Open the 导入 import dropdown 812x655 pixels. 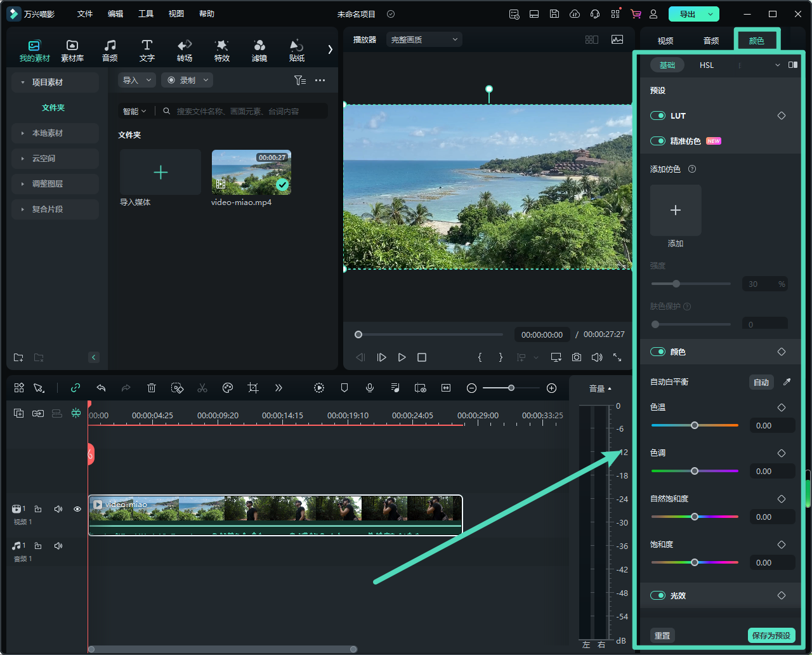(x=136, y=80)
